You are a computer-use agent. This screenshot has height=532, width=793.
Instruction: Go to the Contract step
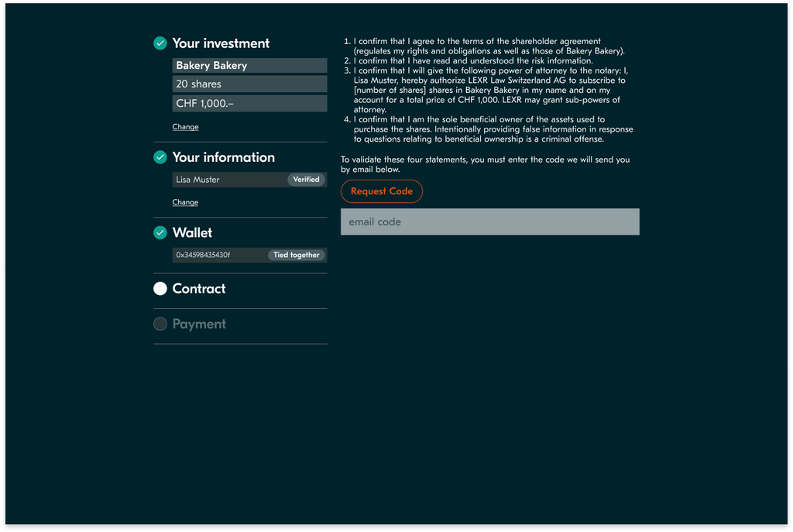[199, 289]
